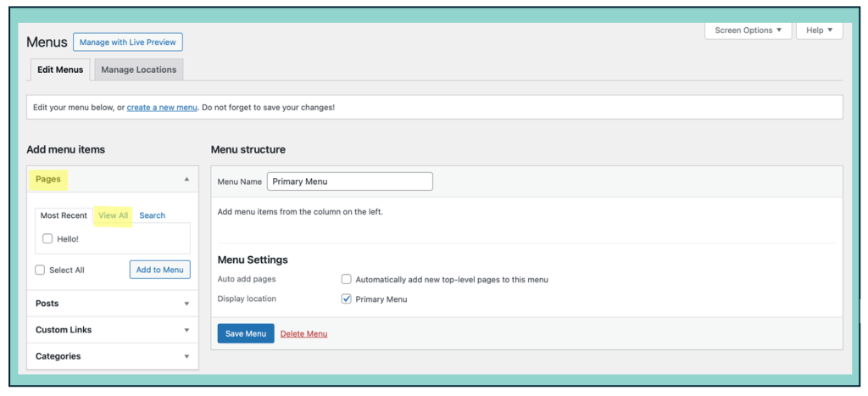The image size is (868, 396).
Task: Uncheck Primary Menu display location
Action: coord(346,299)
